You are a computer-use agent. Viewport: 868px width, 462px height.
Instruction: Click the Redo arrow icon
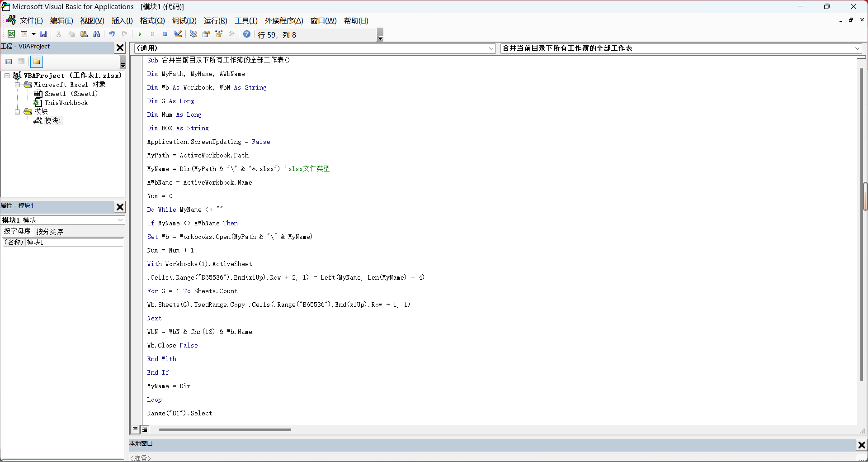pyautogui.click(x=124, y=34)
